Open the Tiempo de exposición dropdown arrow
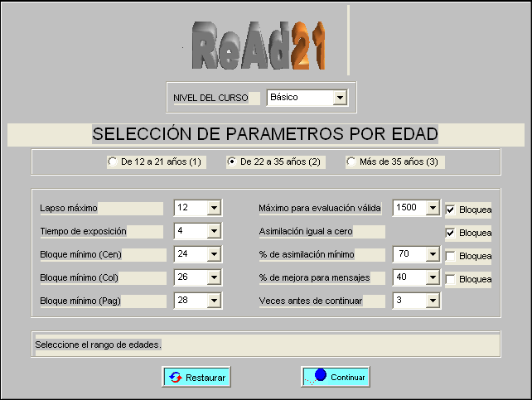Image resolution: width=532 pixels, height=400 pixels. (x=214, y=231)
